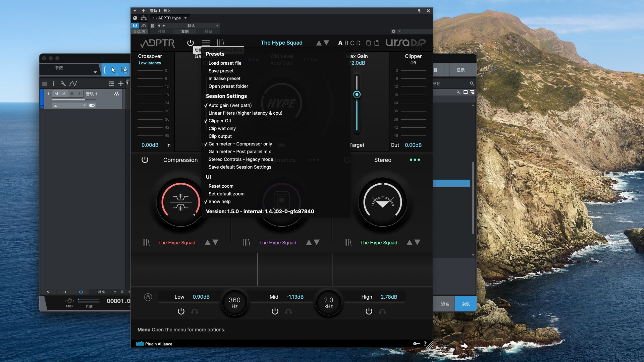Toggle plugin bypass in host header

click(135, 25)
